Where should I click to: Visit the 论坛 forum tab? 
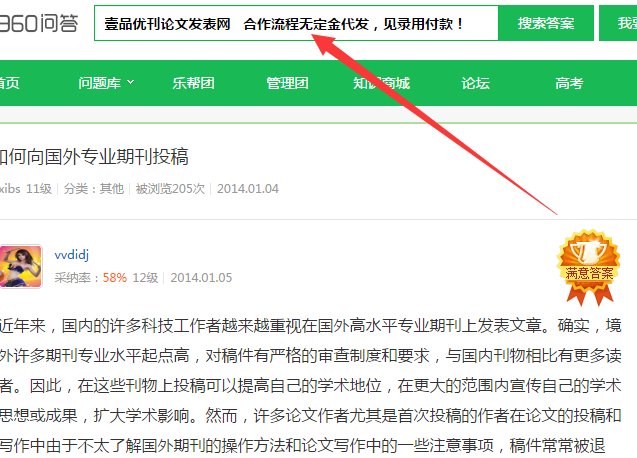tap(475, 83)
